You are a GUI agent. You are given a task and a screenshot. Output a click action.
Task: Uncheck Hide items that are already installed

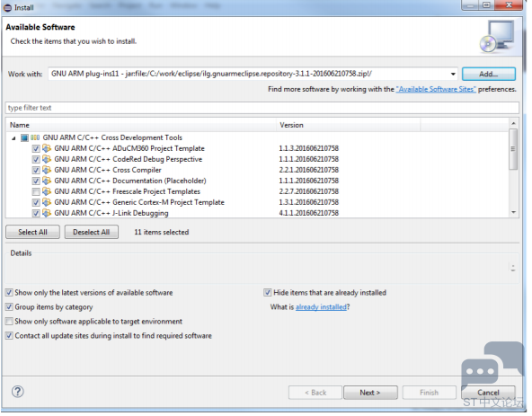[268, 293]
